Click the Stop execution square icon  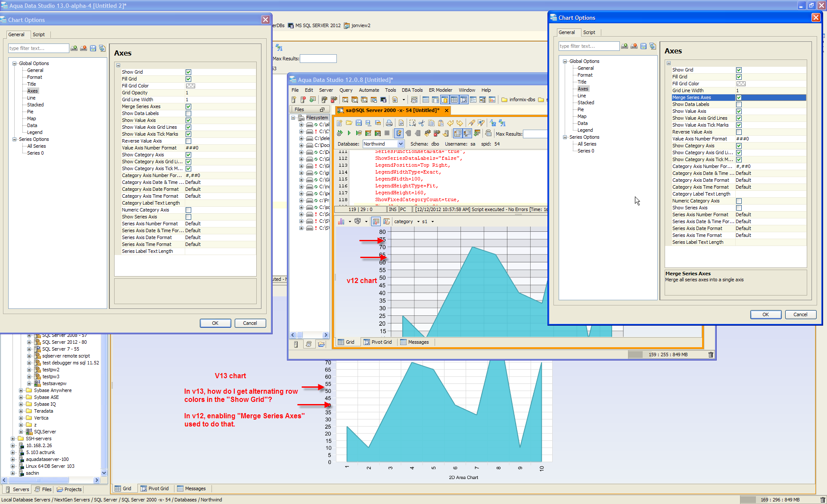click(x=387, y=133)
